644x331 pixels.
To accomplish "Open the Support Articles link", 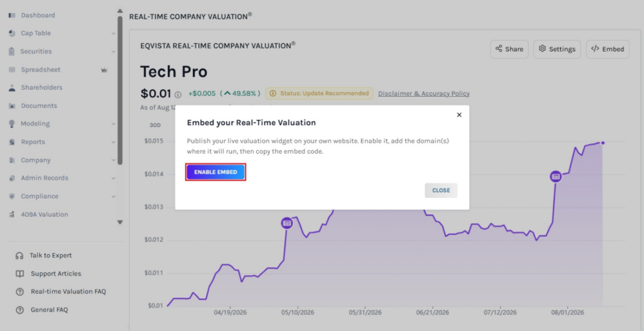I will click(56, 274).
